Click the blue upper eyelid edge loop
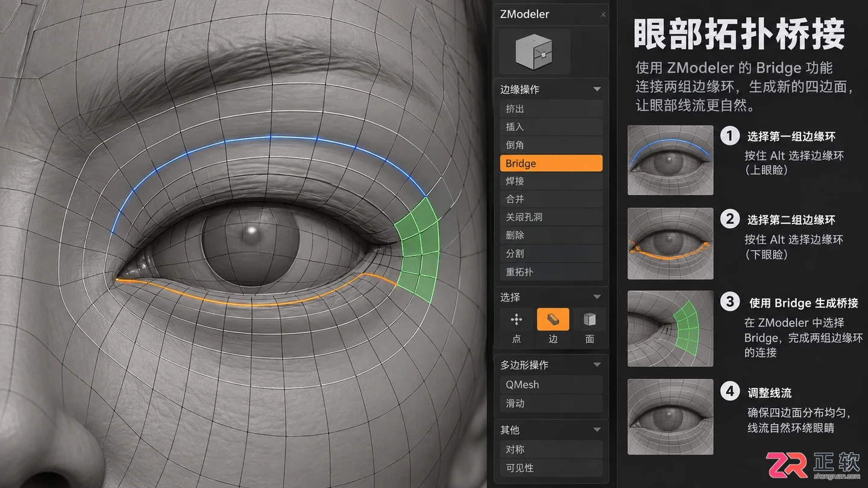The image size is (868, 488). coord(271,138)
